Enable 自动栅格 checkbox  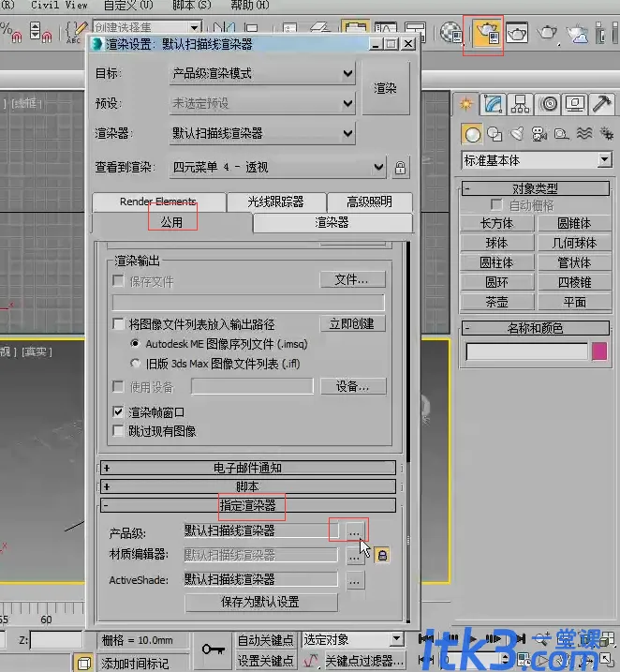(x=496, y=205)
